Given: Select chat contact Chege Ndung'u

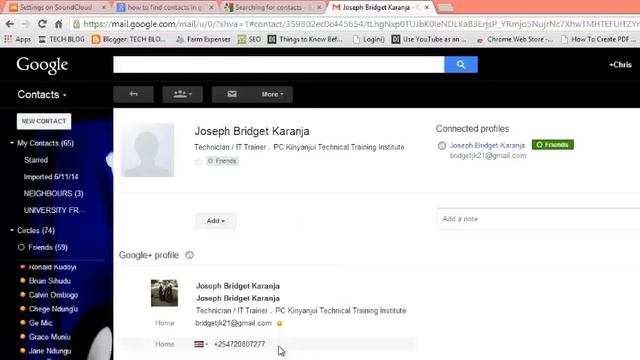Looking at the screenshot, I should pos(53,309).
